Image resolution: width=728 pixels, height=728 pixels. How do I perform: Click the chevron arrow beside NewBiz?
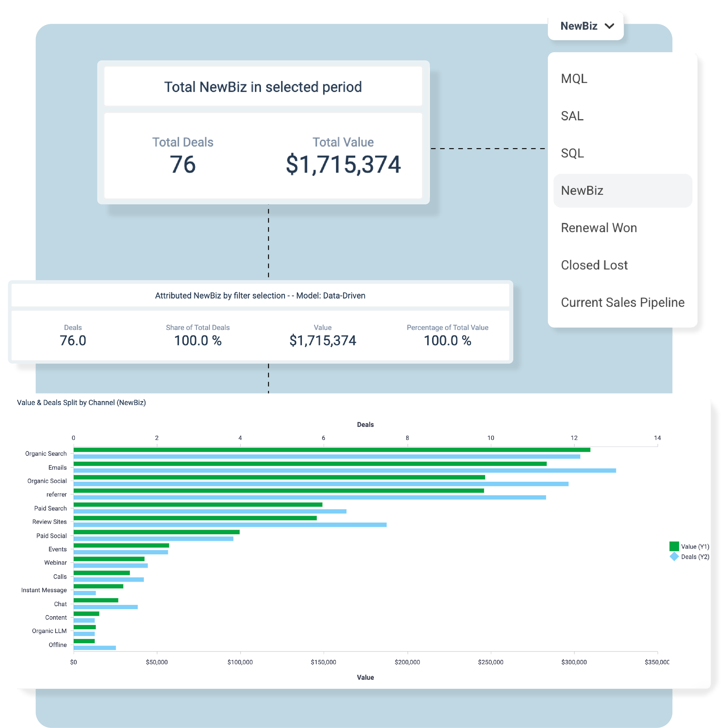tap(609, 26)
